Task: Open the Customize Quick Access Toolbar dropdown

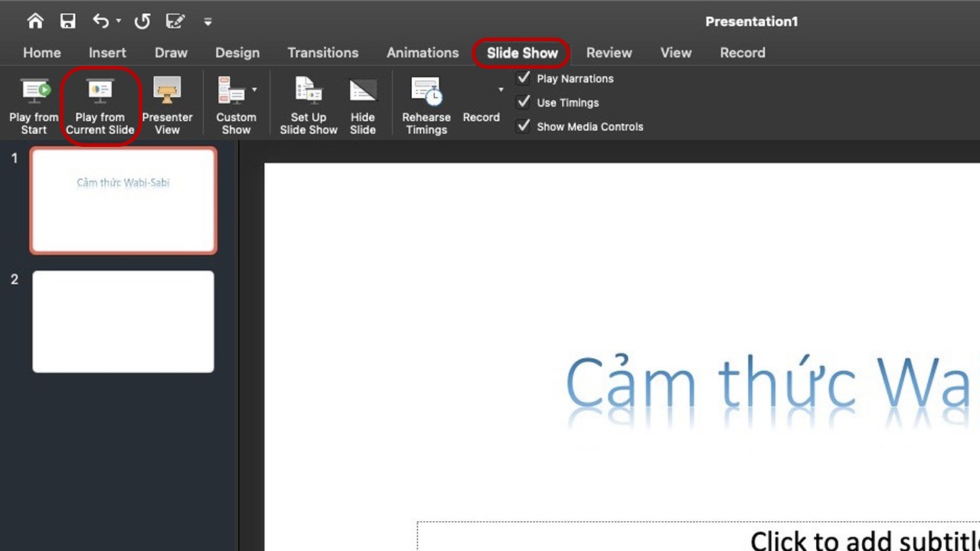Action: click(x=207, y=21)
